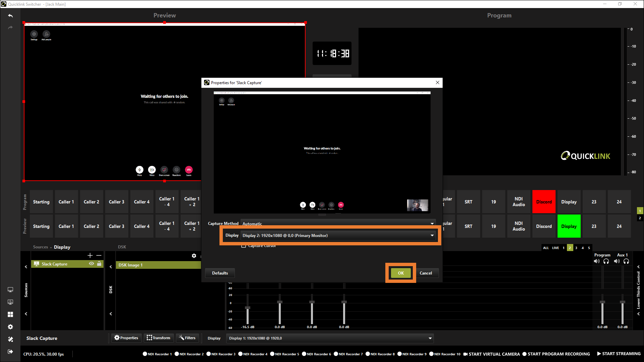
Task: Click Caller 1 in the Program row
Action: (66, 202)
